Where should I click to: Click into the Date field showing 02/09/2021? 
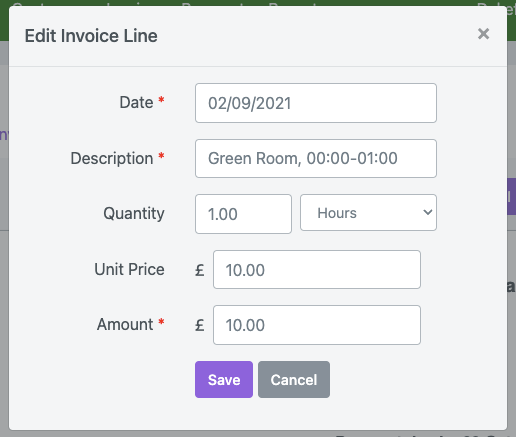coord(316,103)
